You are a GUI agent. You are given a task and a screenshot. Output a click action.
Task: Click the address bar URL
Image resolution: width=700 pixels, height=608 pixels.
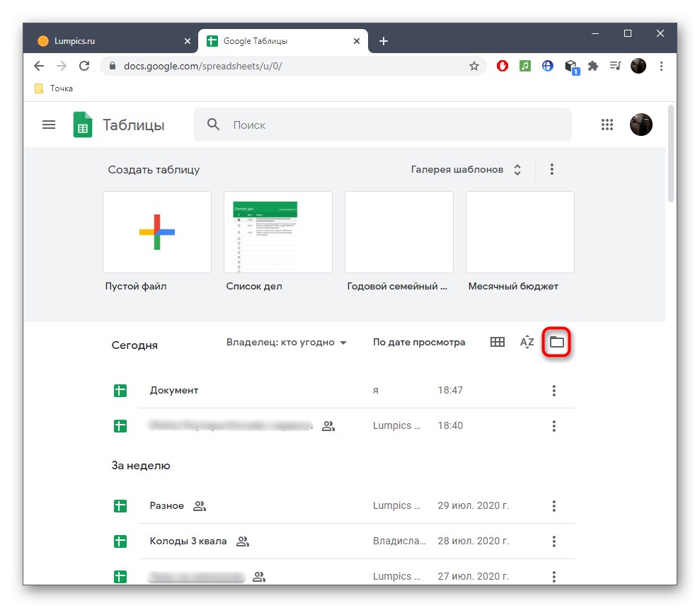[x=202, y=66]
